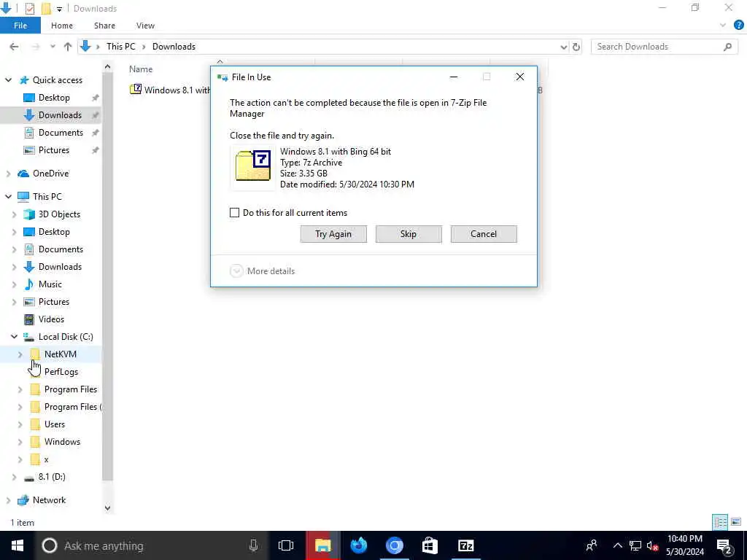Open the File menu

[20, 26]
